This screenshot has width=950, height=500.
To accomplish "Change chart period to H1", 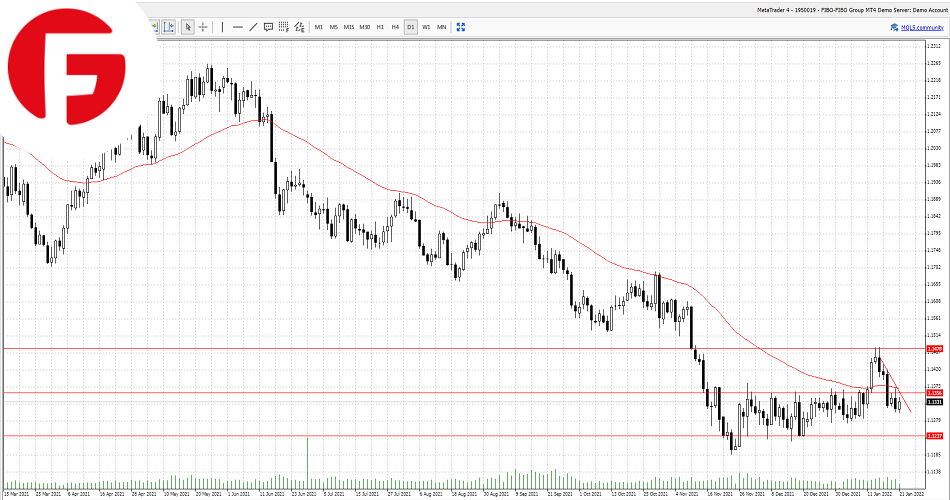I will click(x=380, y=27).
